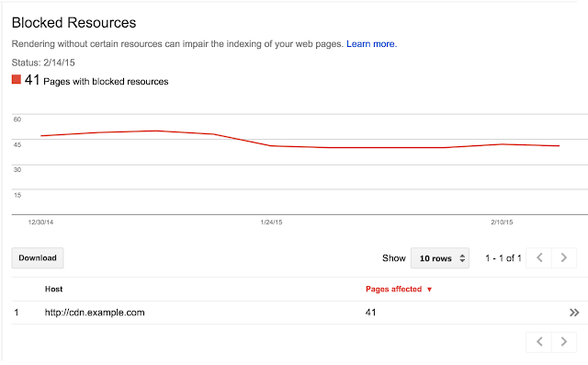Screen dimensions: 588x365
Task: Open the 10 rows dropdown
Action: tap(440, 258)
